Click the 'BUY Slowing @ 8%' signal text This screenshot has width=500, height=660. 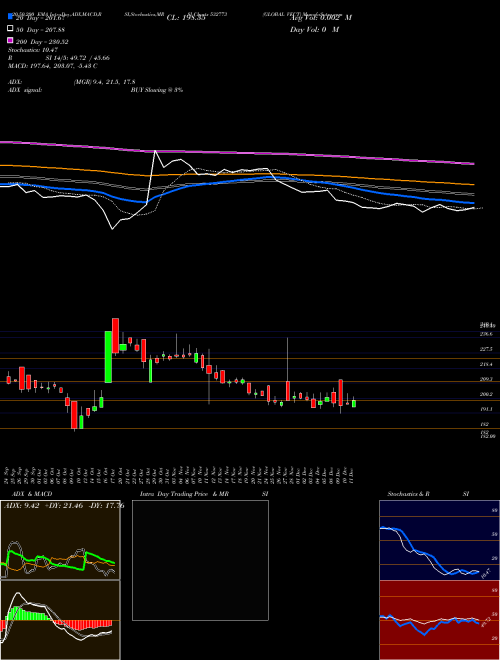coord(157,90)
